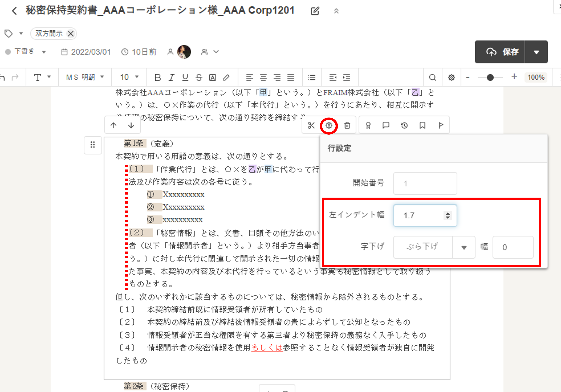This screenshot has width=561, height=392.
Task: Click the award ribbon icon
Action: coord(368,125)
